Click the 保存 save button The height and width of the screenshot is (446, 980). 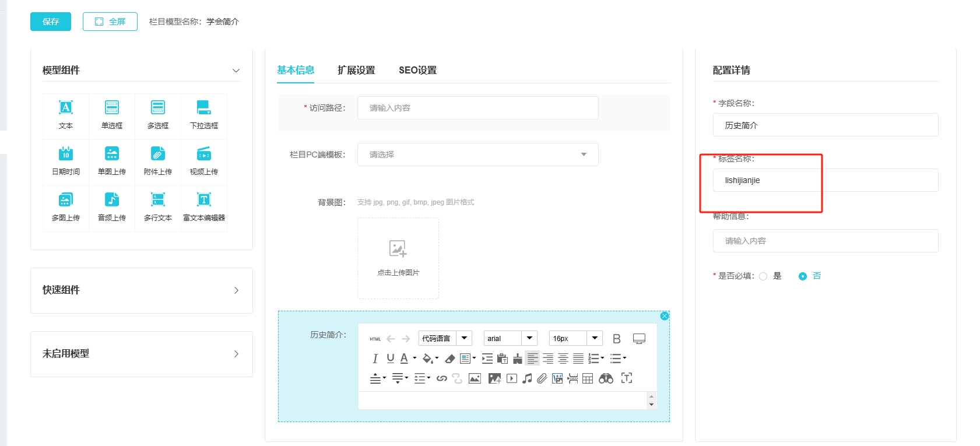[51, 22]
